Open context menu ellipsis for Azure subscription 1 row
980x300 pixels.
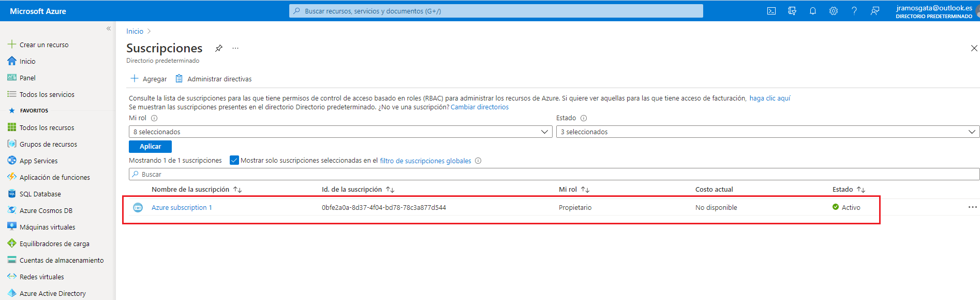click(x=973, y=207)
